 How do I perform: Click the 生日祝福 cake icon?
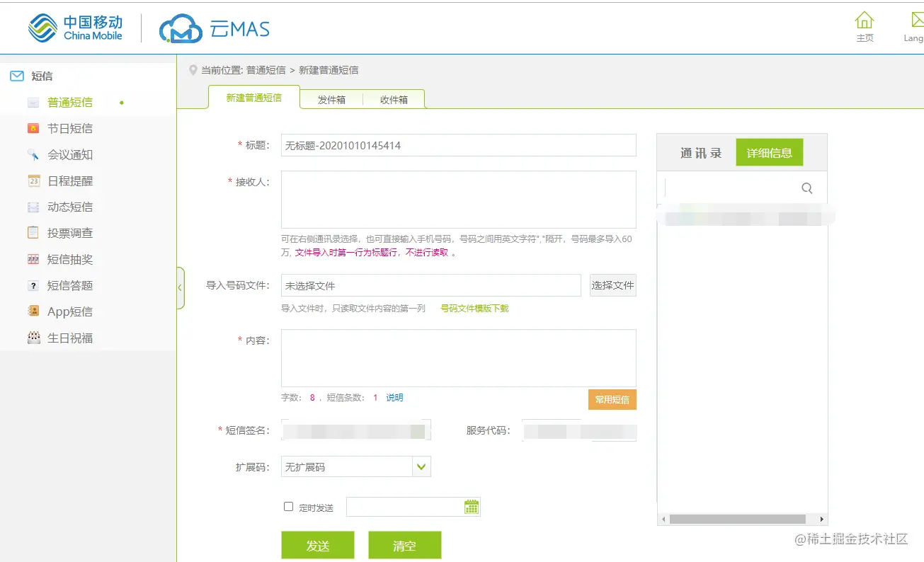(x=33, y=338)
